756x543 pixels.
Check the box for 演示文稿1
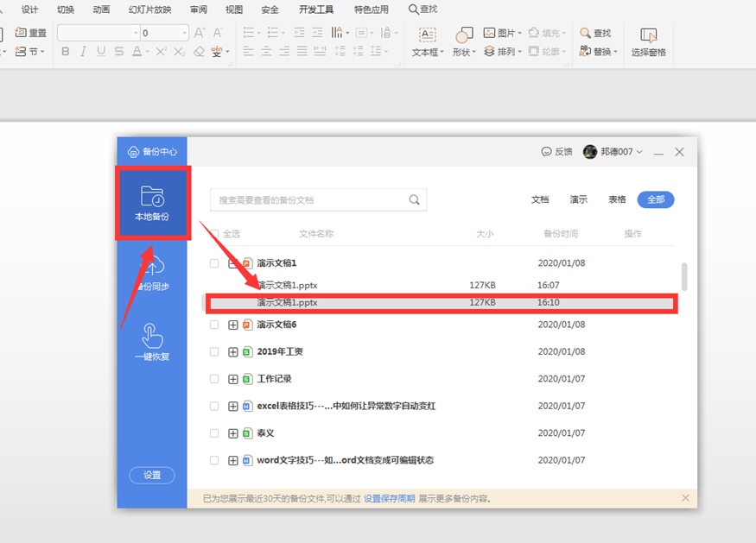pos(214,263)
